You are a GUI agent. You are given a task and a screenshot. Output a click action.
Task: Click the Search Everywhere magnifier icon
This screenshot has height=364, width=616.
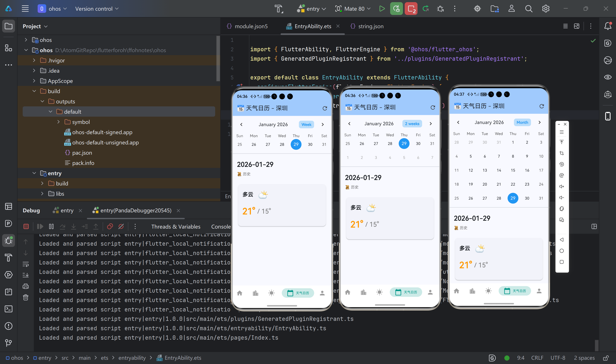(x=529, y=9)
